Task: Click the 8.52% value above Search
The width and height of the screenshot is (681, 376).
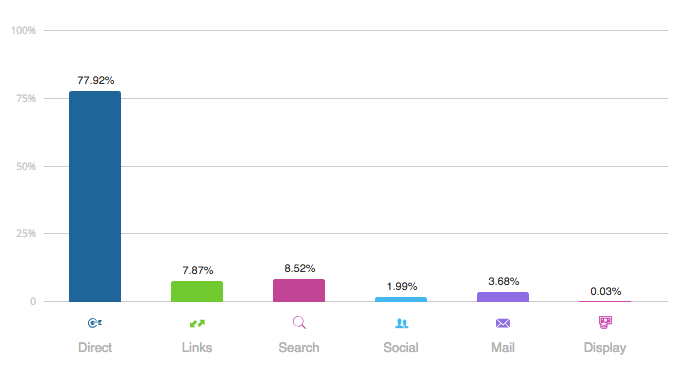Action: [x=300, y=268]
